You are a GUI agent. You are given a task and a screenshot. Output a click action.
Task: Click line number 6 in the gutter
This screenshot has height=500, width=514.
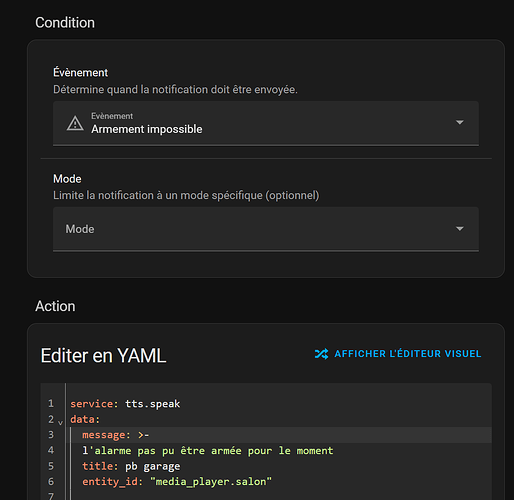(51, 482)
